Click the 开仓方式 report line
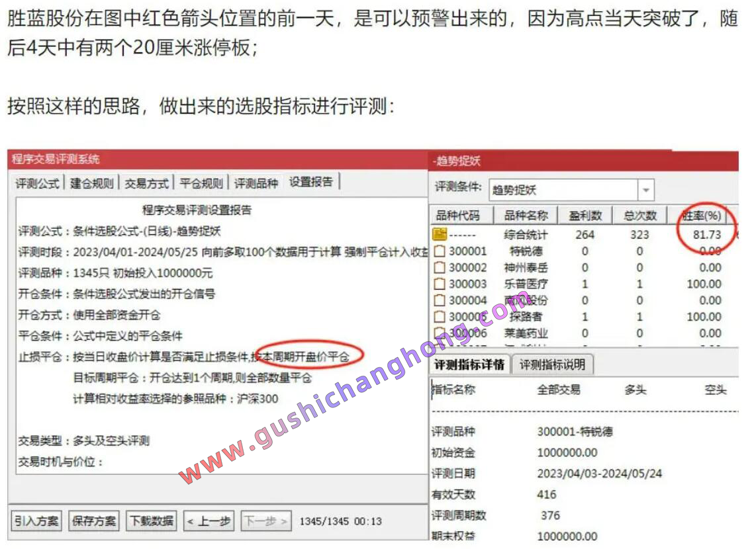 [89, 315]
